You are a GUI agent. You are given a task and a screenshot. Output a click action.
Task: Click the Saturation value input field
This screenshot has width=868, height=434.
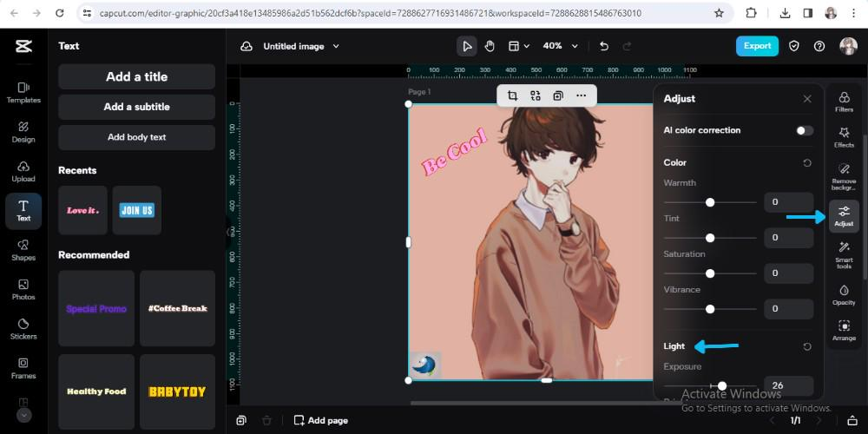coord(789,273)
